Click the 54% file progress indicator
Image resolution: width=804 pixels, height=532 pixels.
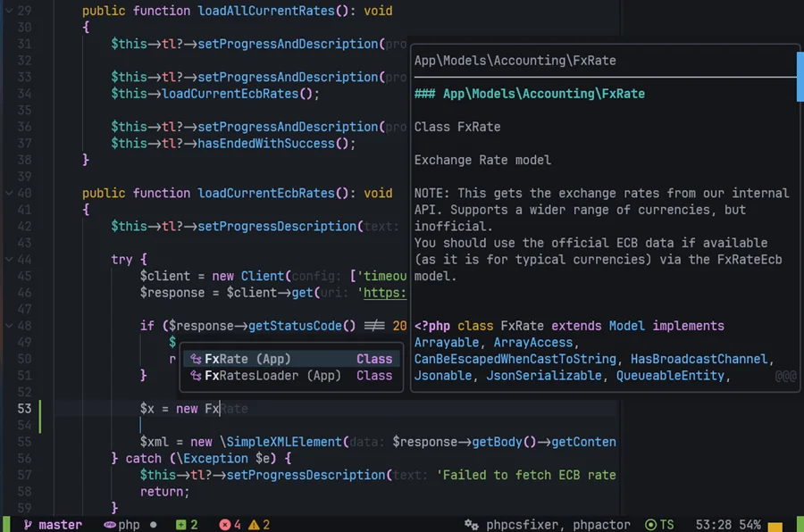point(750,525)
